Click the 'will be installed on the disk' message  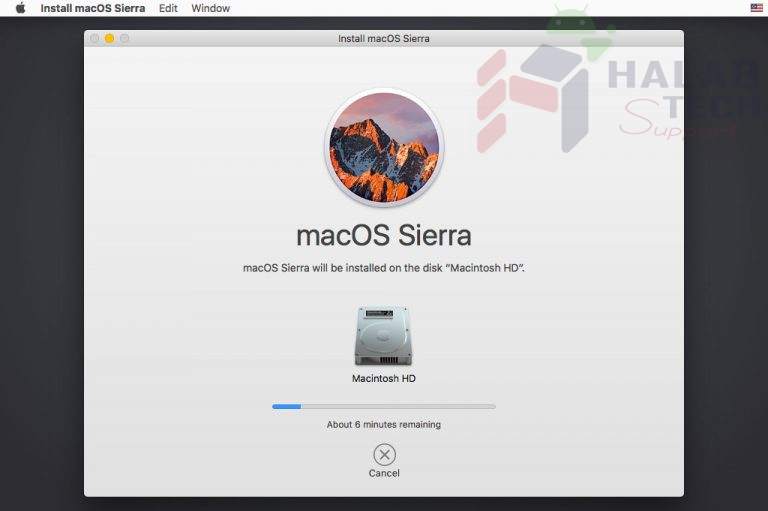384,268
